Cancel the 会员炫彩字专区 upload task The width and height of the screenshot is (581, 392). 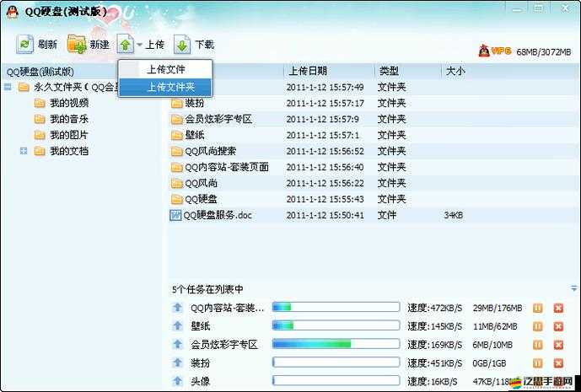point(558,345)
